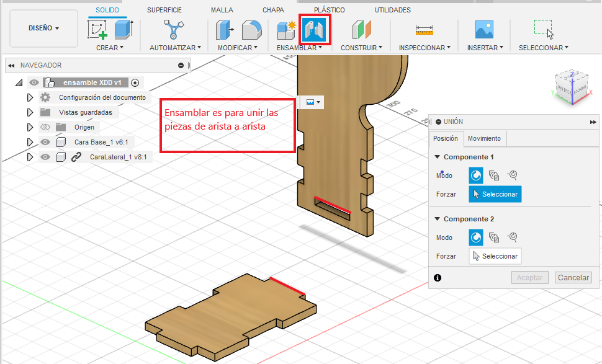
Task: Select the Press Pull tool icon
Action: 225,30
